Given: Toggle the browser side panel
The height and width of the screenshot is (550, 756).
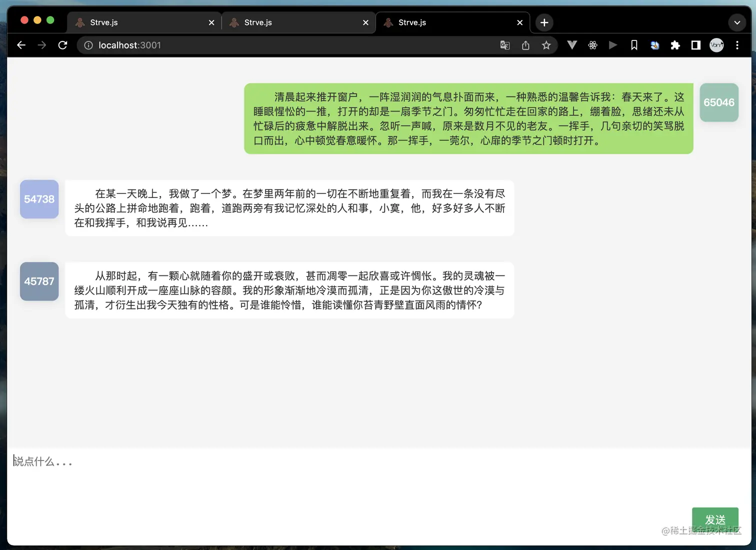Looking at the screenshot, I should click(x=695, y=45).
